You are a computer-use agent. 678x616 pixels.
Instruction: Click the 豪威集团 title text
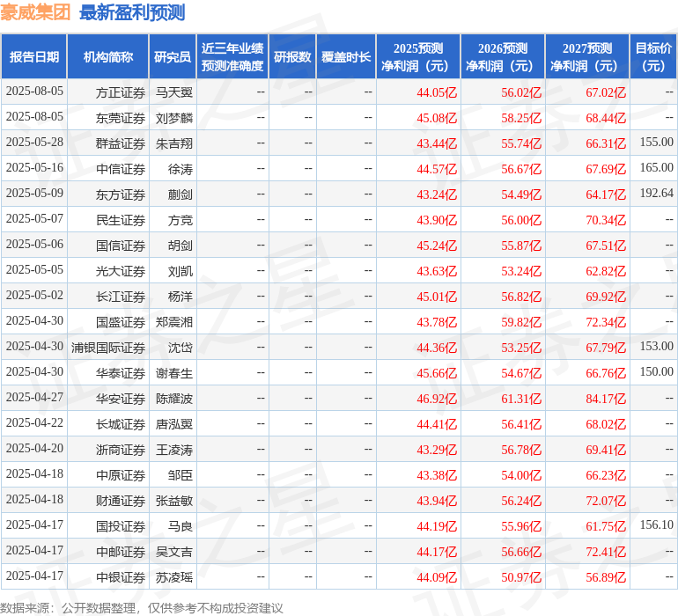[x=35, y=12]
